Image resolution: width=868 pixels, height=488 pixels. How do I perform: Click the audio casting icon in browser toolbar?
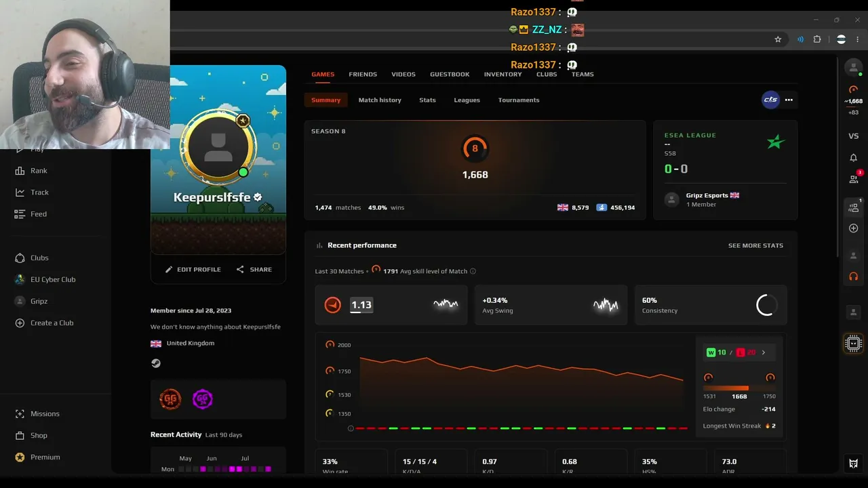(x=800, y=39)
